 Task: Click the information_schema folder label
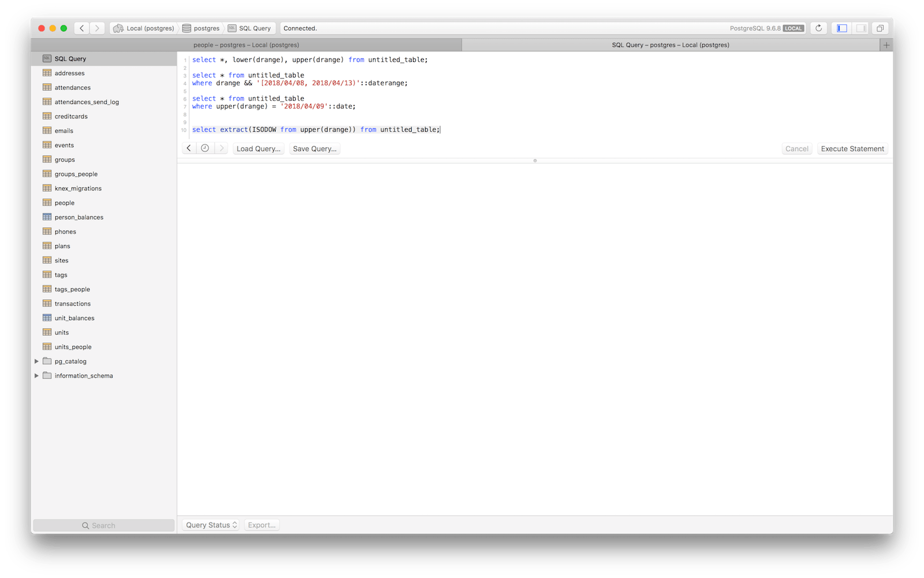tap(84, 376)
